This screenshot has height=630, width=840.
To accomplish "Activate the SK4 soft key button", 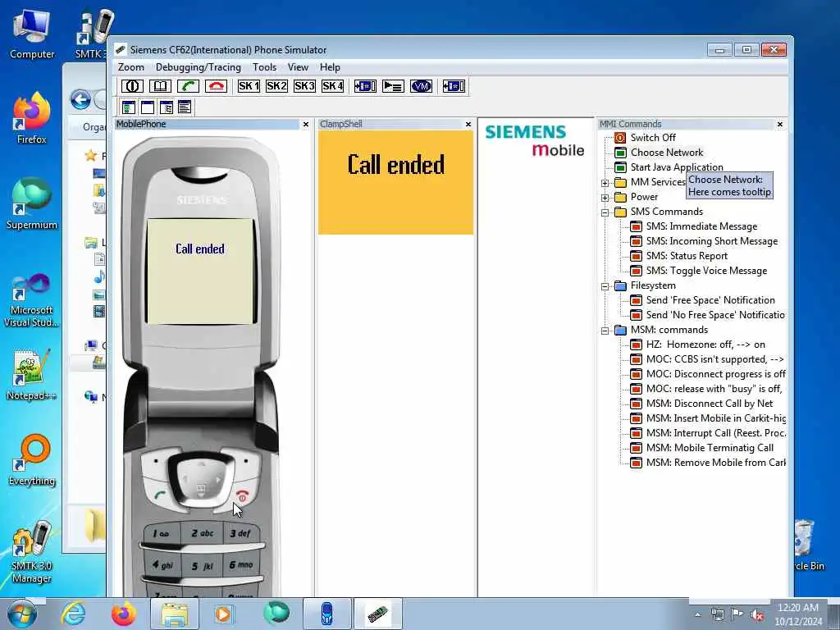I will (x=333, y=86).
